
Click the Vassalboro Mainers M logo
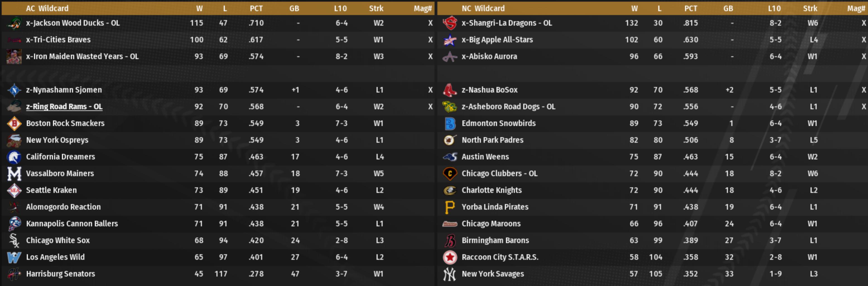pyautogui.click(x=14, y=174)
